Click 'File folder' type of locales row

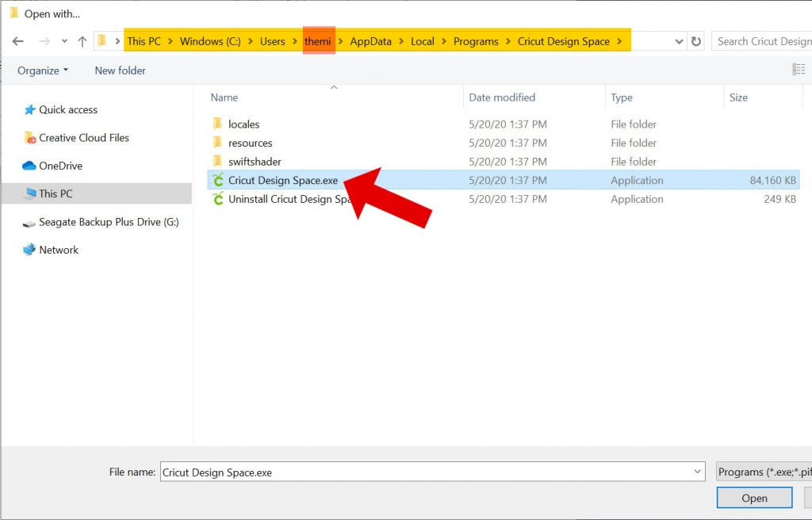634,124
